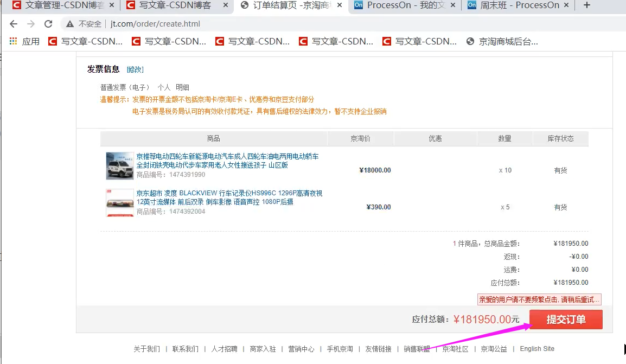The height and width of the screenshot is (364, 626).
Task: Reload the page with refresh icon
Action: pos(48,24)
